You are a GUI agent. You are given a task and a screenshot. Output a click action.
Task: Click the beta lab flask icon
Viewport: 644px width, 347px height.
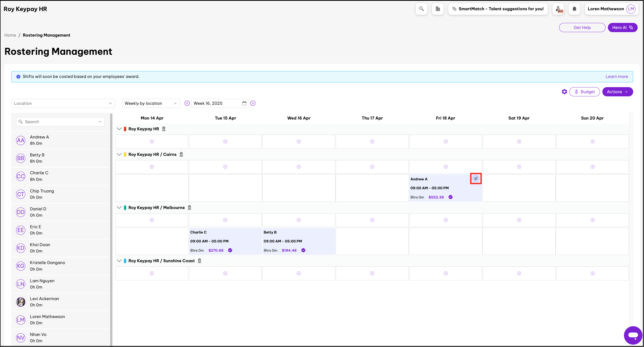[559, 9]
